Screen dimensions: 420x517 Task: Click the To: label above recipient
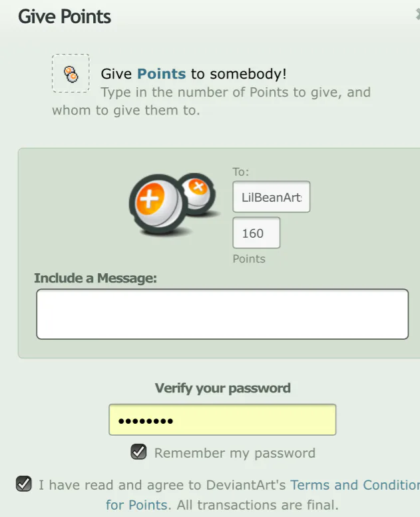pos(241,172)
